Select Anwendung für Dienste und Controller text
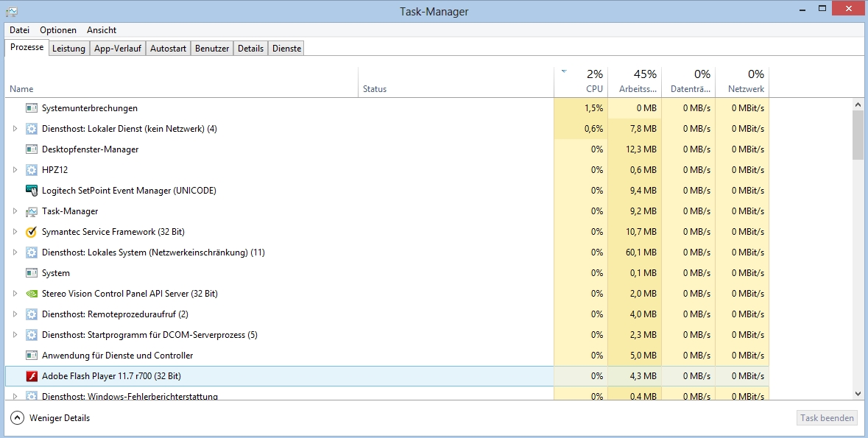Screen dimensions: 868x438 [117, 356]
